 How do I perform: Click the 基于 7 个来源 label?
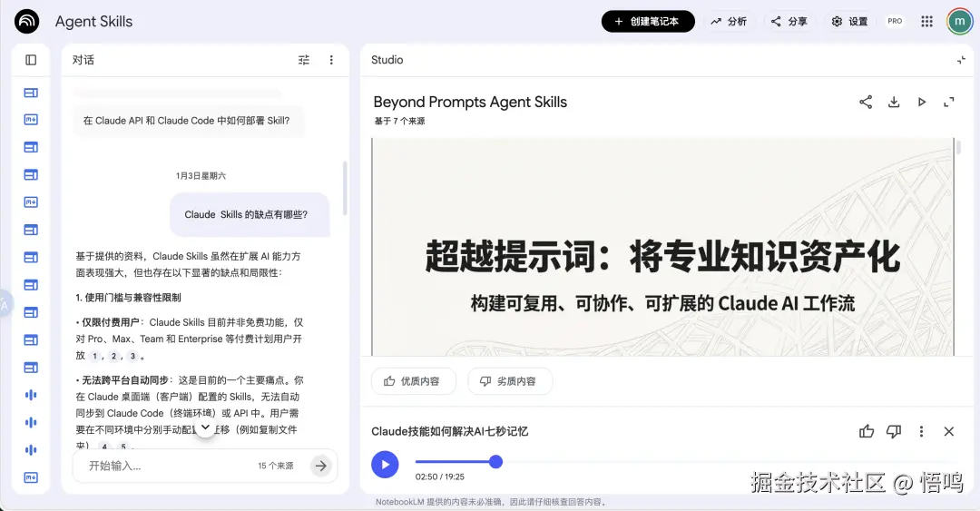coord(399,121)
